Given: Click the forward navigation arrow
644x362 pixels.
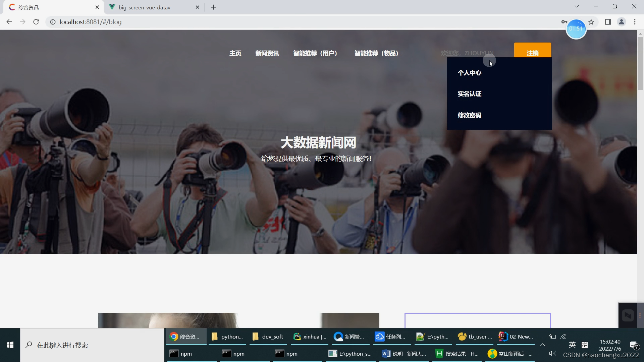Looking at the screenshot, I should pos(22,22).
